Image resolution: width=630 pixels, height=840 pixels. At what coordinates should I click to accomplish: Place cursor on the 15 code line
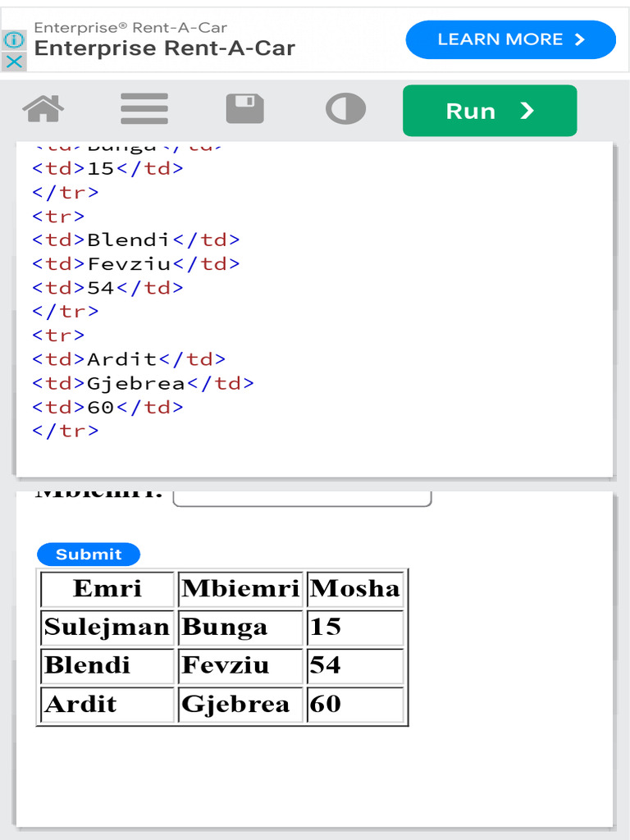(x=107, y=168)
